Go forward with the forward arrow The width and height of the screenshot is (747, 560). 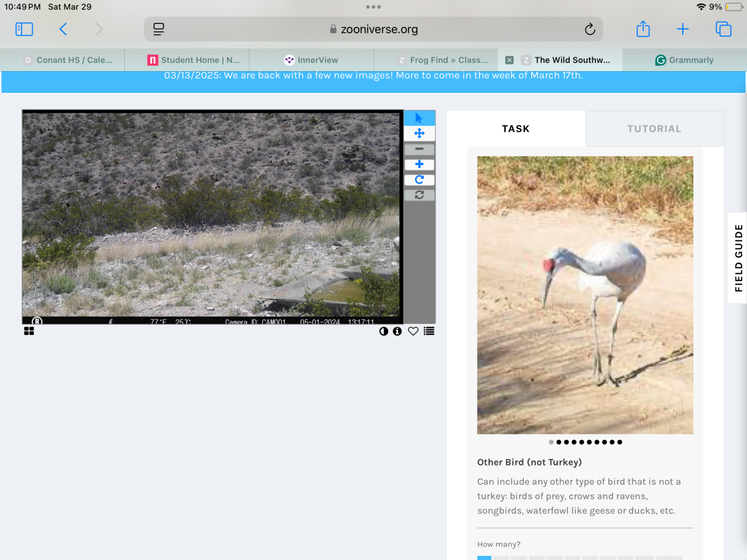[99, 29]
